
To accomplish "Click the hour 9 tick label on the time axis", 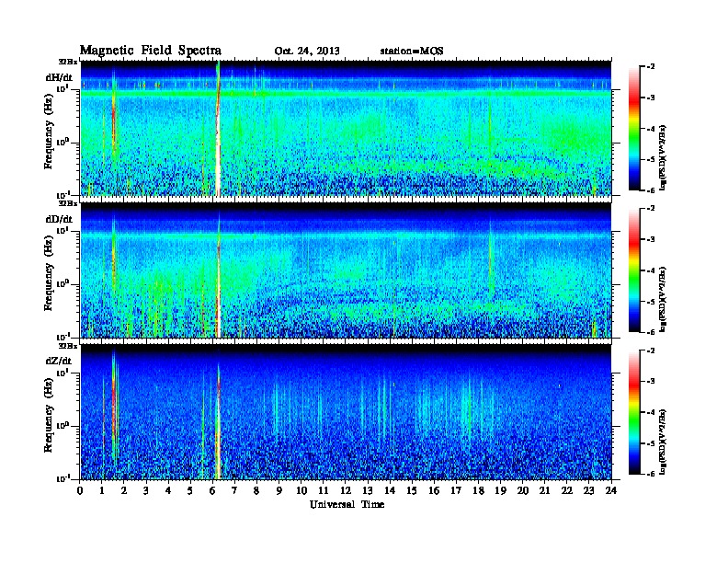I will tap(279, 491).
